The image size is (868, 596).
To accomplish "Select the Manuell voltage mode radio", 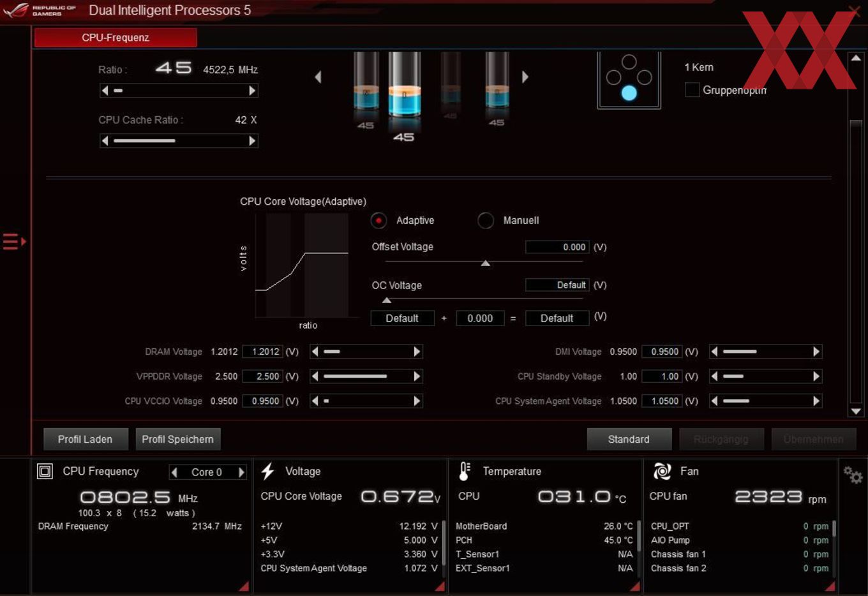I will 486,221.
